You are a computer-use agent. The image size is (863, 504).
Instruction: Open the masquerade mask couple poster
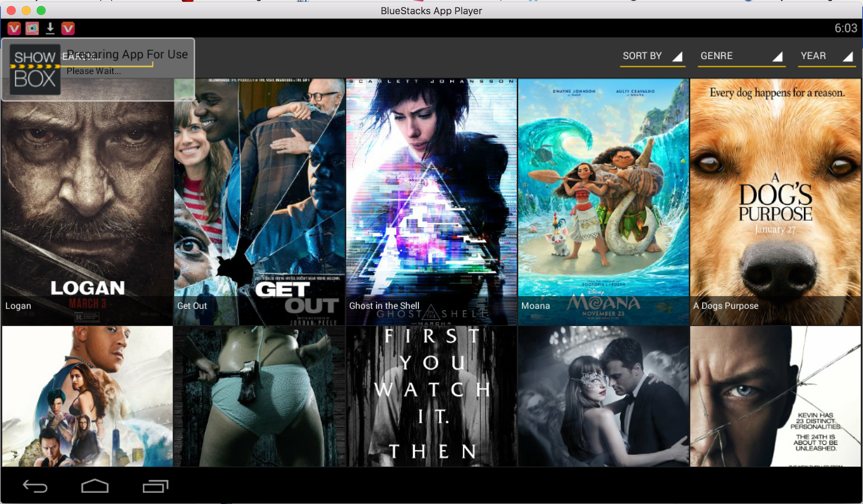click(x=603, y=396)
